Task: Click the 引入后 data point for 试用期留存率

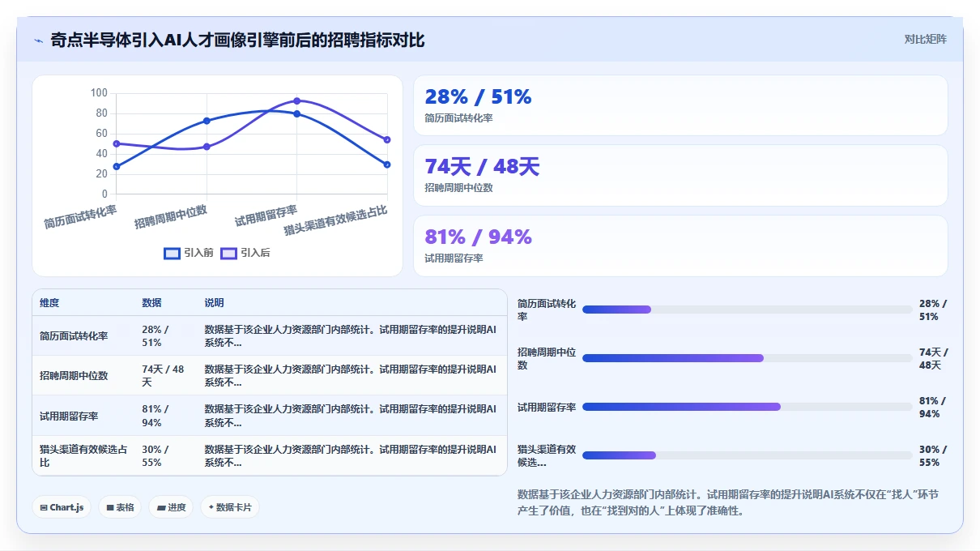Action: [x=296, y=101]
